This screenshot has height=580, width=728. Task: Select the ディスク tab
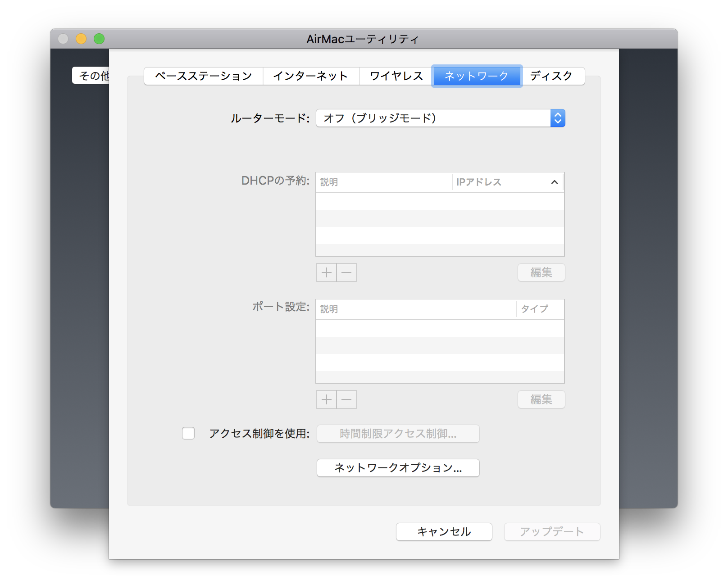click(x=551, y=76)
